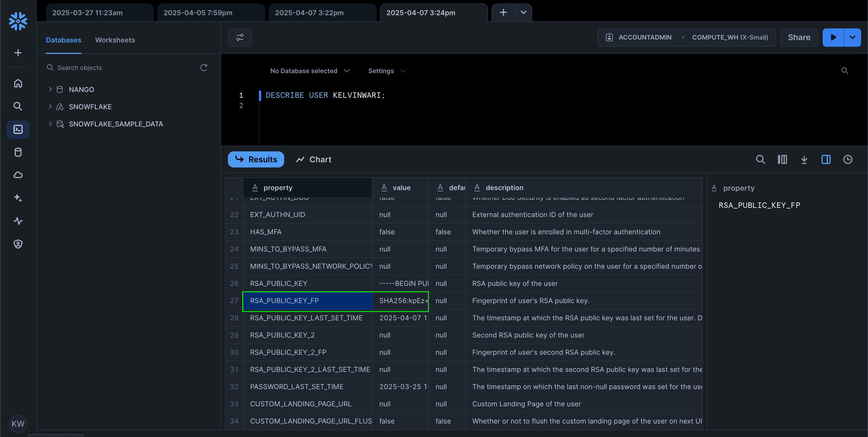This screenshot has height=437, width=868.
Task: Show the Results view
Action: pos(256,159)
